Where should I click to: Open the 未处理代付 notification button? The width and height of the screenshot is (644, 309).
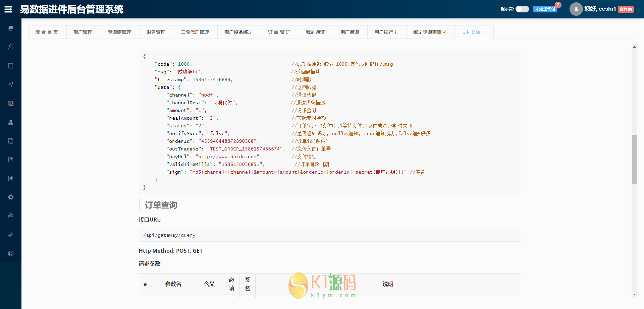tap(545, 9)
